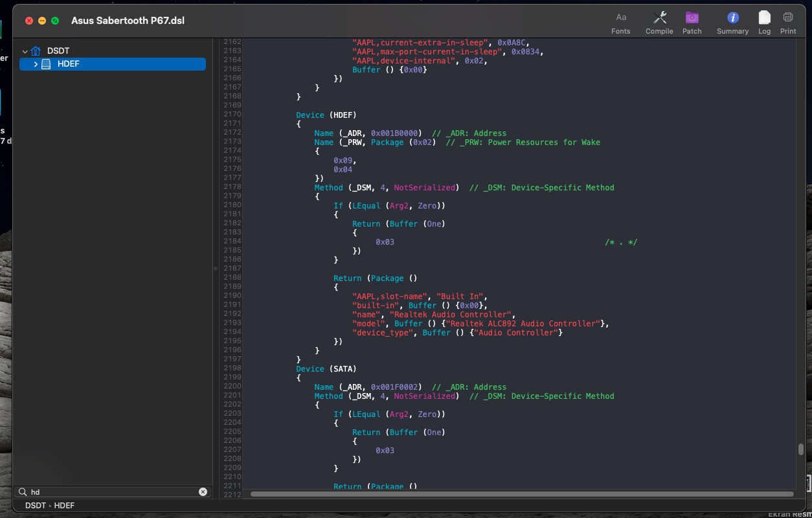Click the green zoom window button
The height and width of the screenshot is (518, 812).
pyautogui.click(x=55, y=21)
